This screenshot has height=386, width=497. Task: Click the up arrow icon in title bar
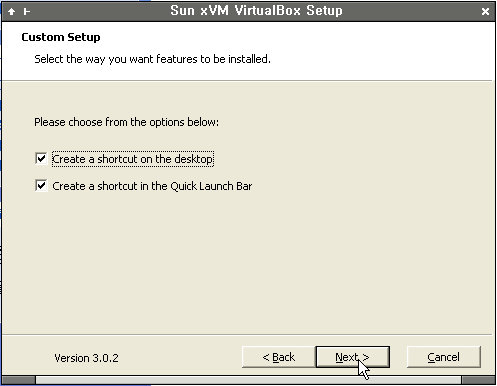(12, 12)
